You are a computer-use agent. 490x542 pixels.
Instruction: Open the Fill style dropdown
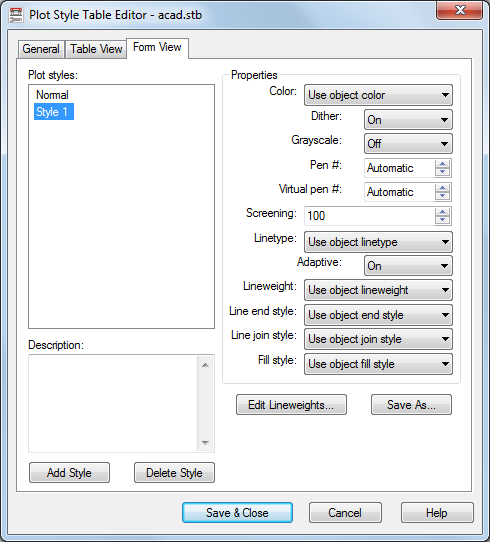point(378,364)
